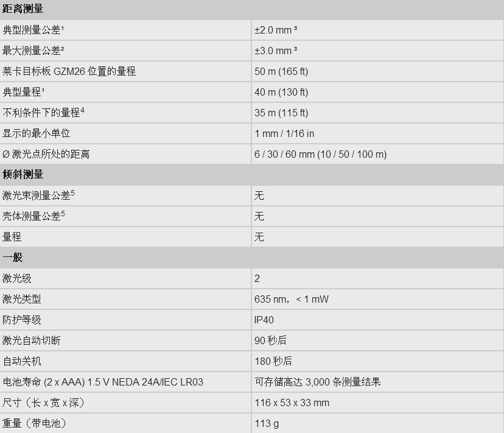Click footnote 2 next to 最大测量公差
Image resolution: width=504 pixels, height=433 pixels.
[x=63, y=48]
